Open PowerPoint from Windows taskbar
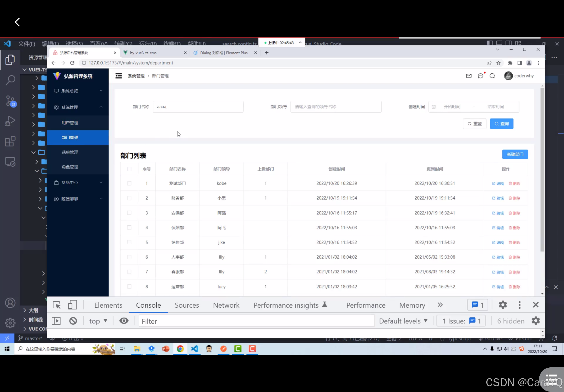 click(166, 349)
